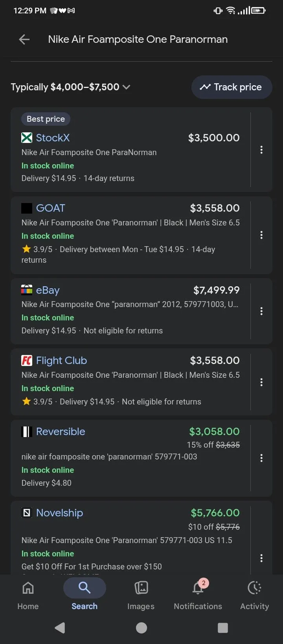This screenshot has height=644, width=283.
Task: Switch to the Home tab
Action: 28,595
